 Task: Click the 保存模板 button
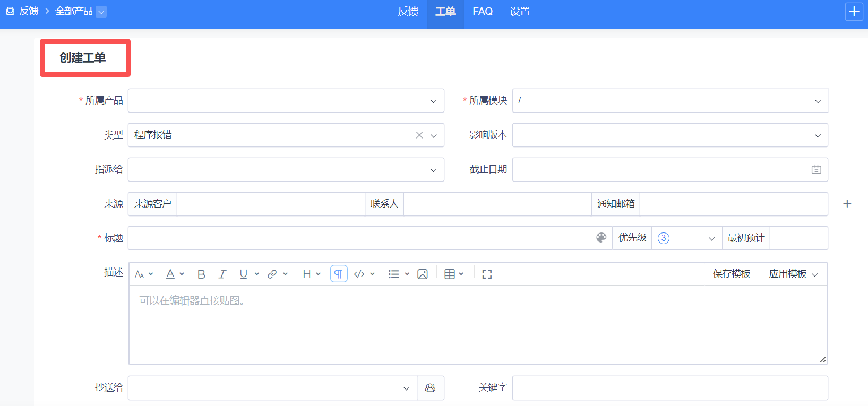pos(731,274)
